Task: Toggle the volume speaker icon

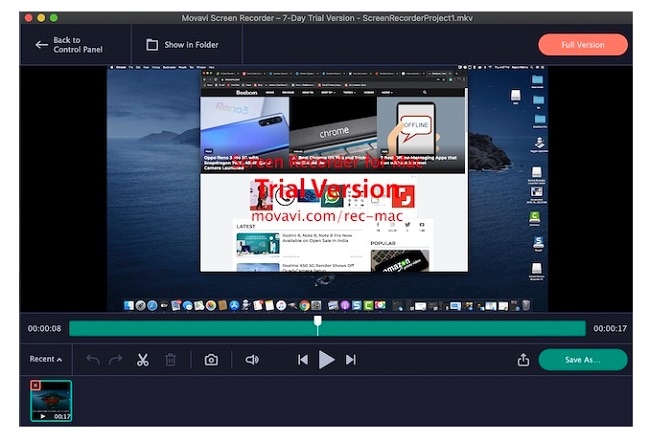Action: coord(252,360)
